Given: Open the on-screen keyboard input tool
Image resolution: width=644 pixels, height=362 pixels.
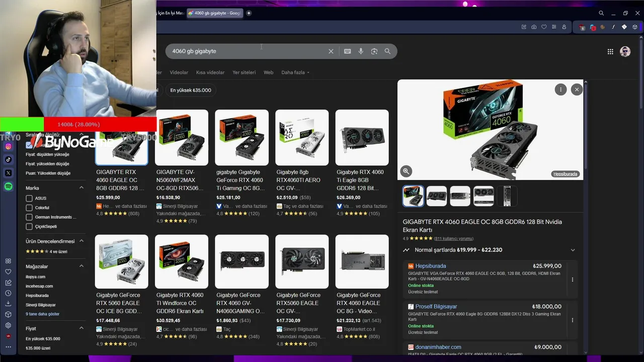Looking at the screenshot, I should [x=347, y=51].
